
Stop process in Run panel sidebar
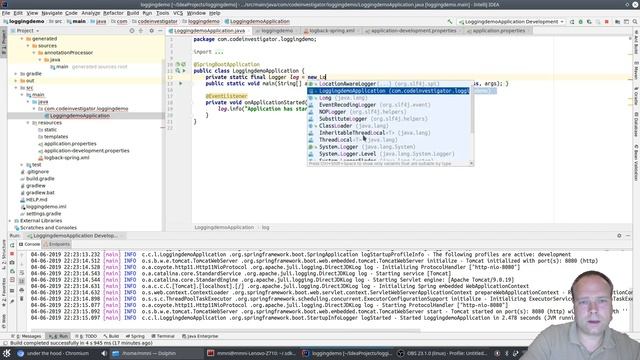pos(12,254)
